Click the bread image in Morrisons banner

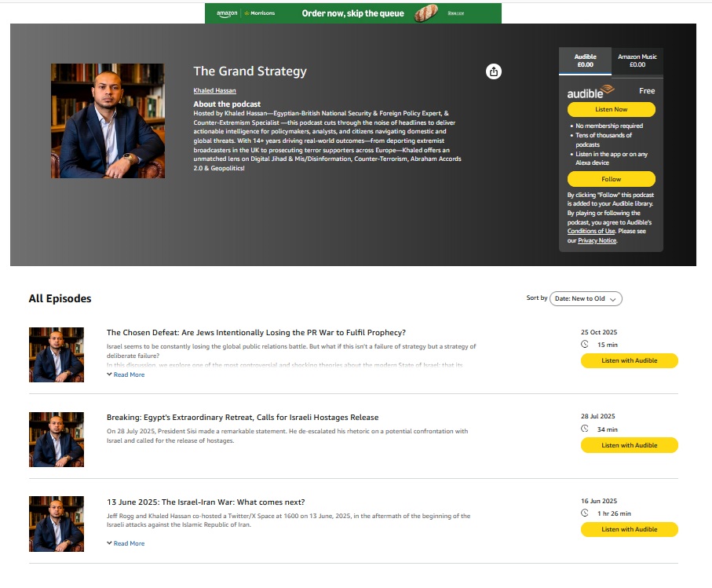pos(426,13)
